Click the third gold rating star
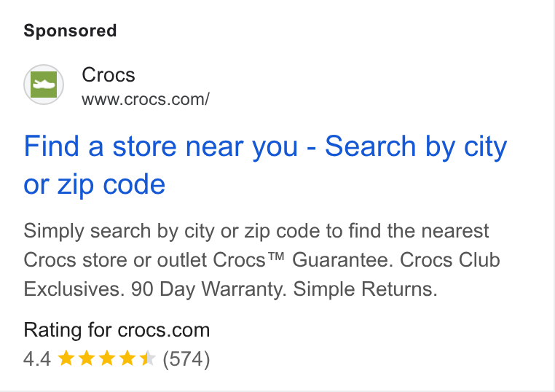The image size is (555, 392). 107,358
